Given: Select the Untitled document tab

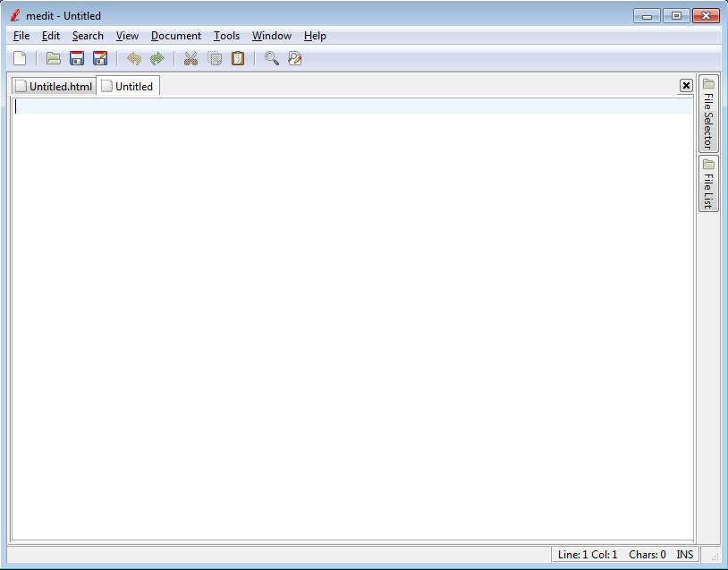Looking at the screenshot, I should click(128, 86).
